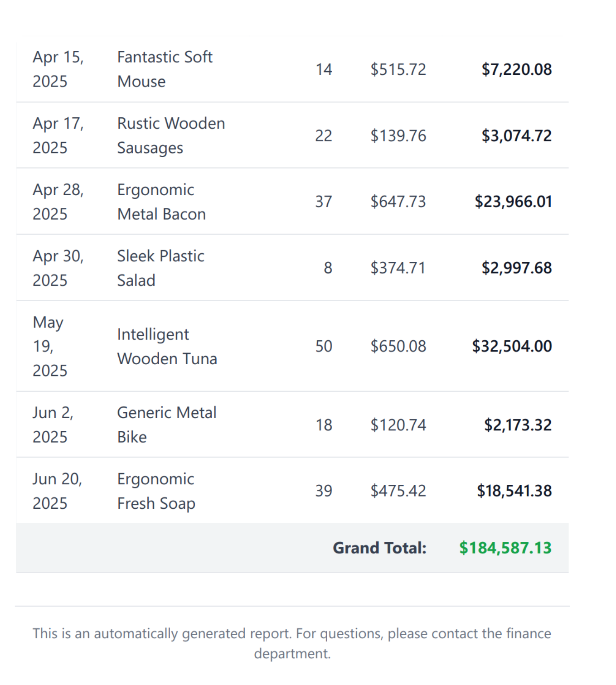Click the $23,966.01 total value
Screen dimensions: 616x685
click(x=513, y=202)
